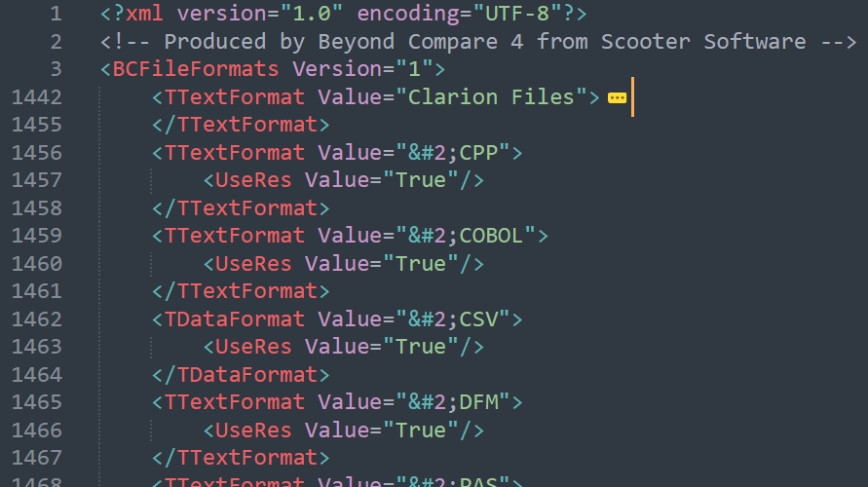The image size is (868, 487).
Task: Select line number 1456 in the gutter
Action: click(36, 153)
